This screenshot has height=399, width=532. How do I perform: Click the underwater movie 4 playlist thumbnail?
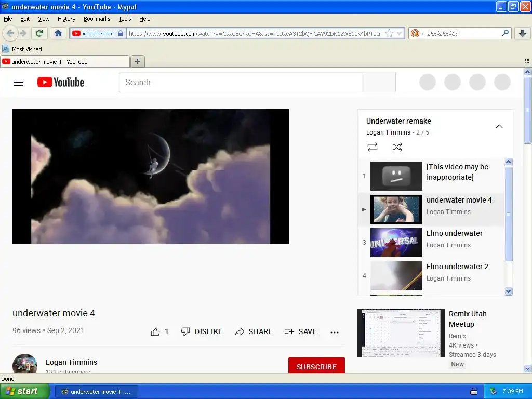tap(396, 209)
